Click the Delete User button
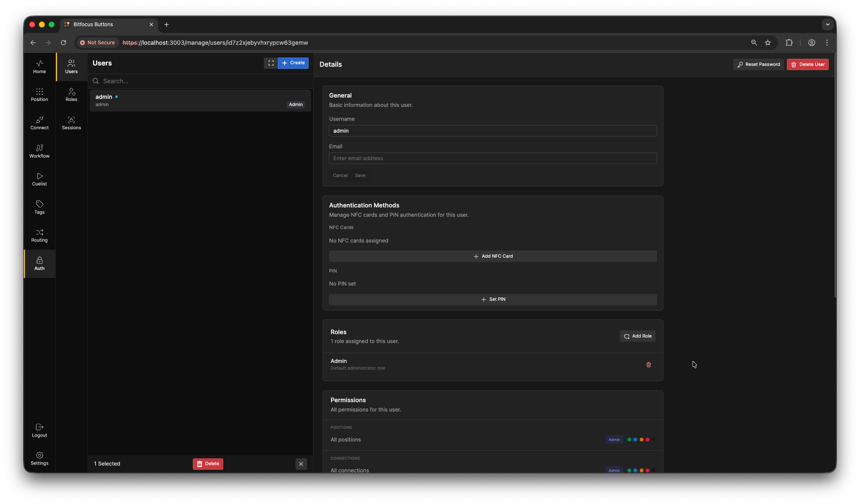Screen dimensions: 860x504 click(808, 64)
